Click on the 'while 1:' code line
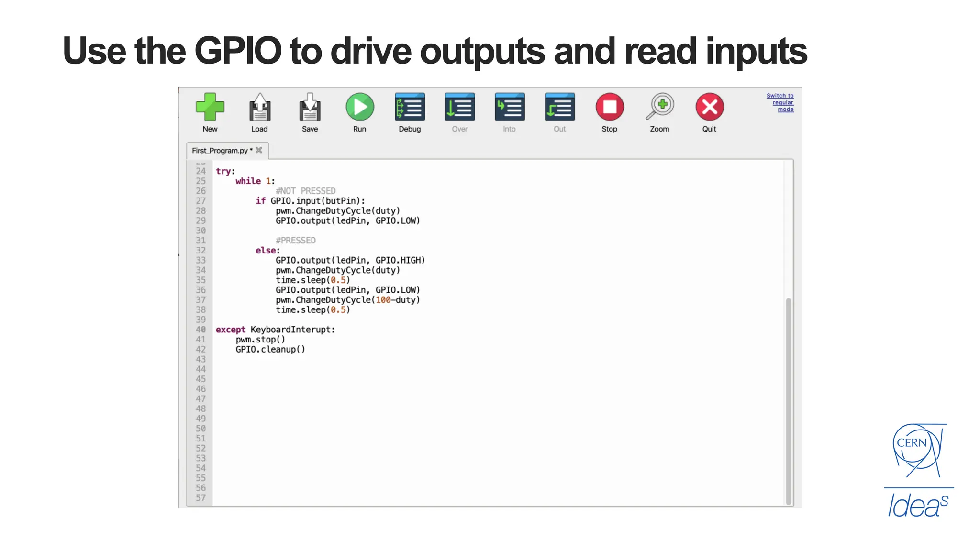This screenshot has height=551, width=980. (x=255, y=181)
